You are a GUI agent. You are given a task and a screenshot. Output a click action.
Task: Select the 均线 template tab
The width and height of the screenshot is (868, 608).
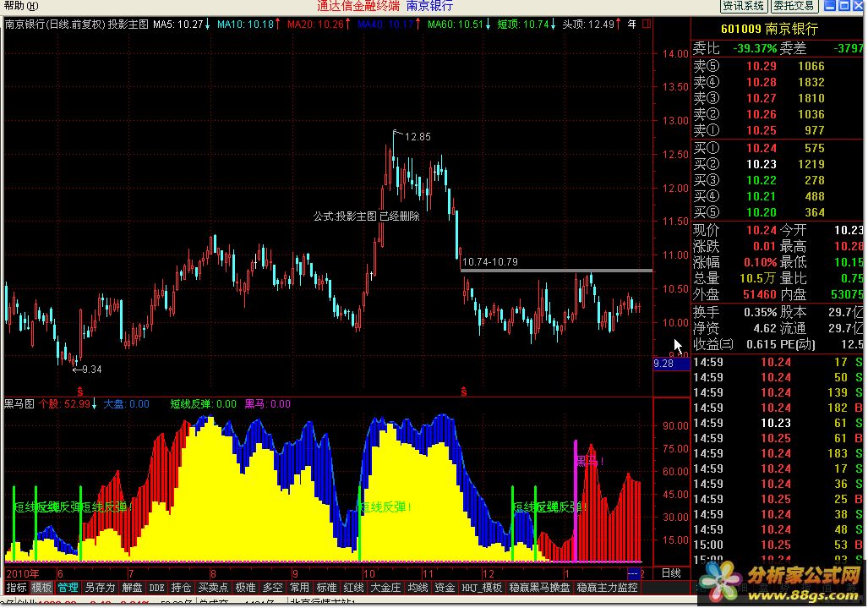coord(418,588)
